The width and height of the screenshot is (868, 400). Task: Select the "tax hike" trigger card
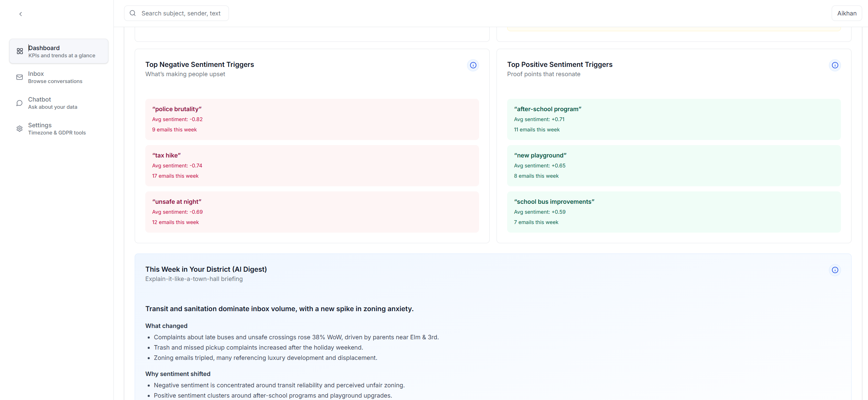point(312,165)
